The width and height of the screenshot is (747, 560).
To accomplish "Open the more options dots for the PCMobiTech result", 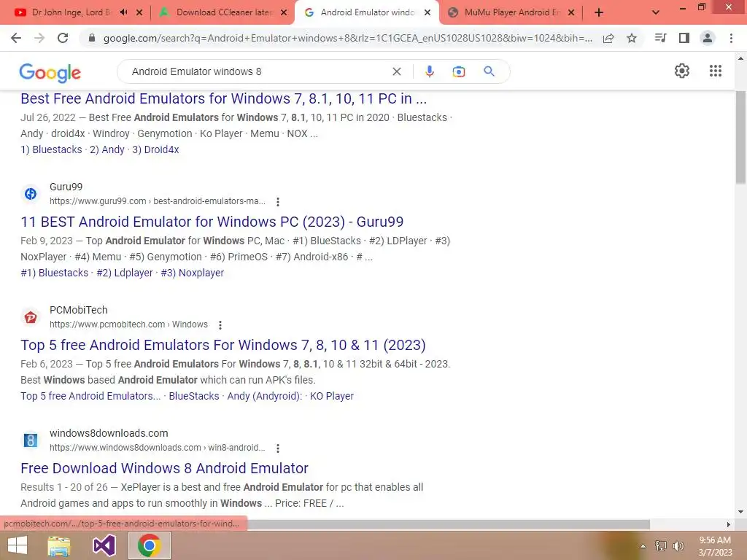I will tap(220, 325).
